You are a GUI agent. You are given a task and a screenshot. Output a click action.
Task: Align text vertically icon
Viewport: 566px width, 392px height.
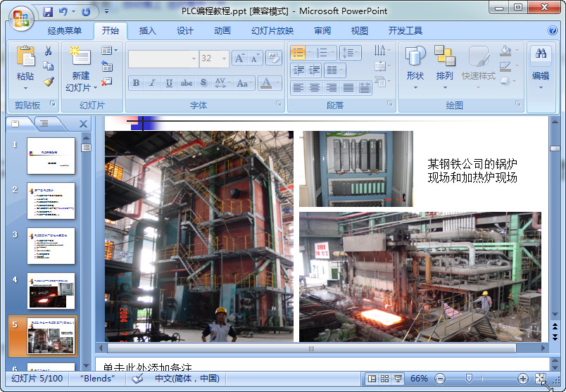click(382, 66)
